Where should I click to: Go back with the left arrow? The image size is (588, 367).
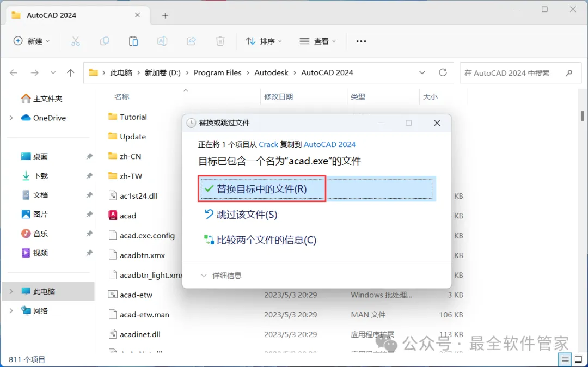14,73
